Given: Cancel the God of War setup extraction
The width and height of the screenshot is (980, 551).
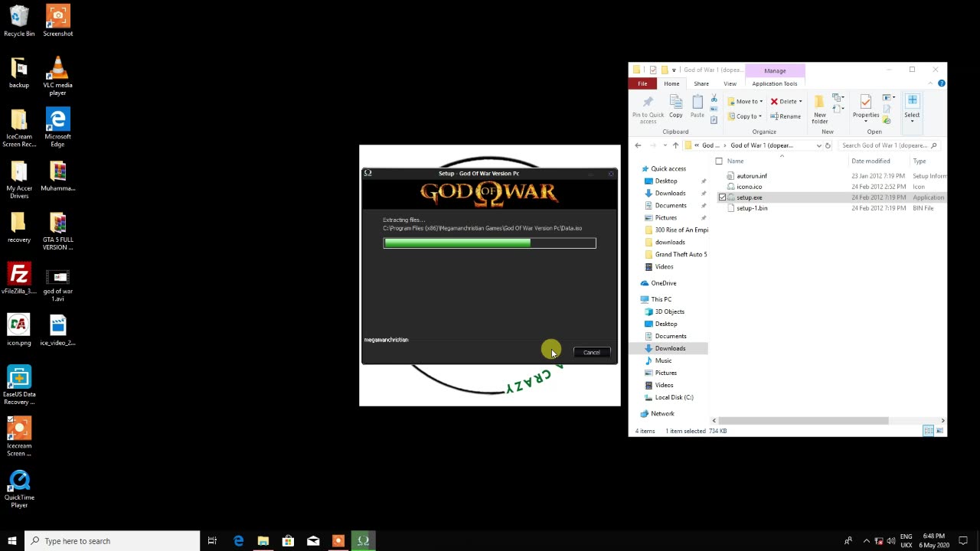Looking at the screenshot, I should tap(592, 353).
